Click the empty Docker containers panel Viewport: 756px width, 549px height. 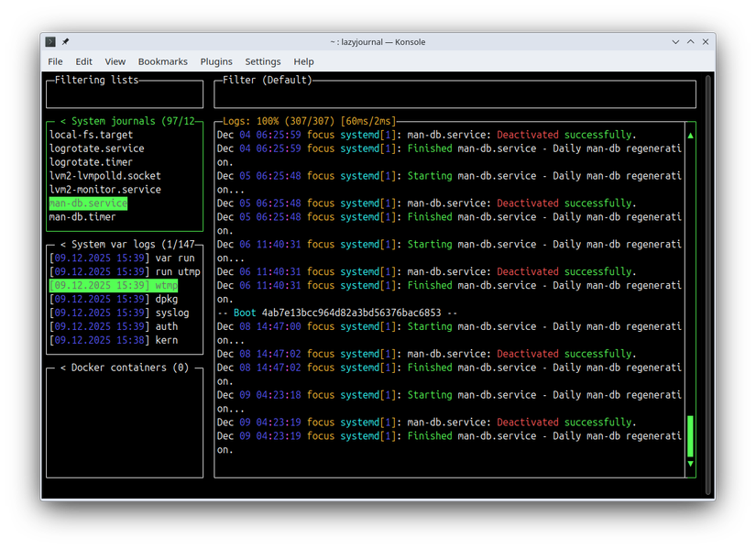[x=125, y=422]
